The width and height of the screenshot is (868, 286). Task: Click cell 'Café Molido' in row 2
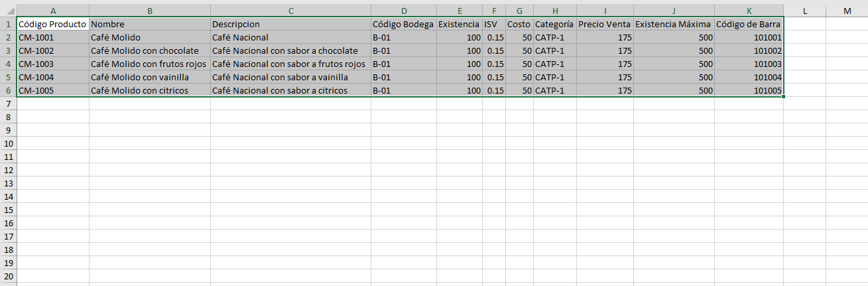[150, 37]
